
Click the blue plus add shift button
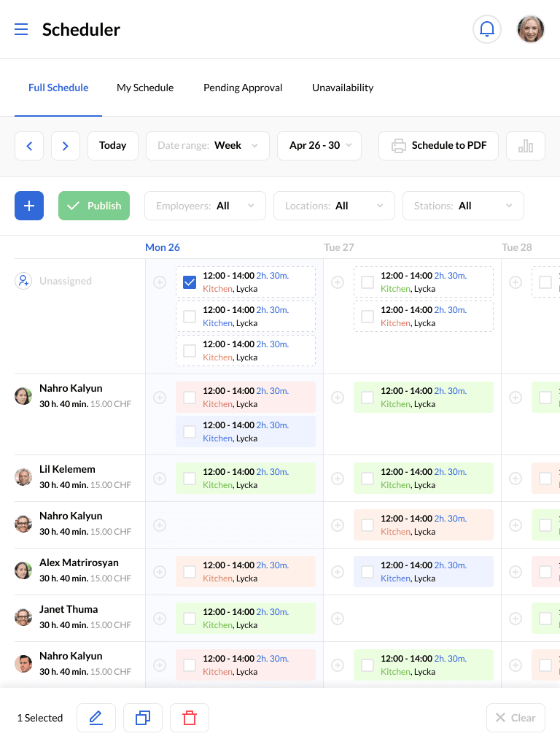pos(29,206)
